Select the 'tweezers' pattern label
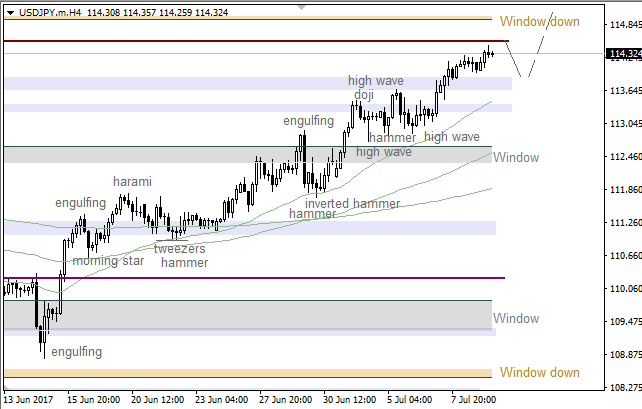This screenshot has width=642, height=409. tap(180, 248)
